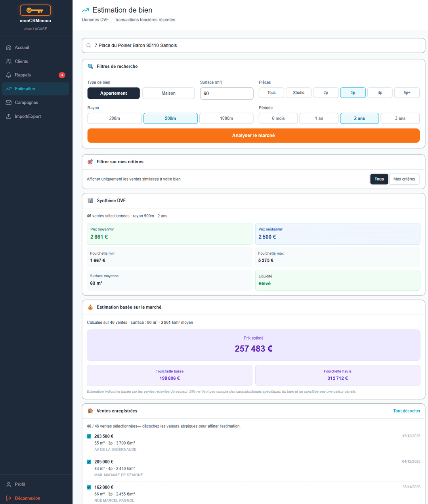
Task: Open Profil in the sidebar
Action: pos(35,484)
